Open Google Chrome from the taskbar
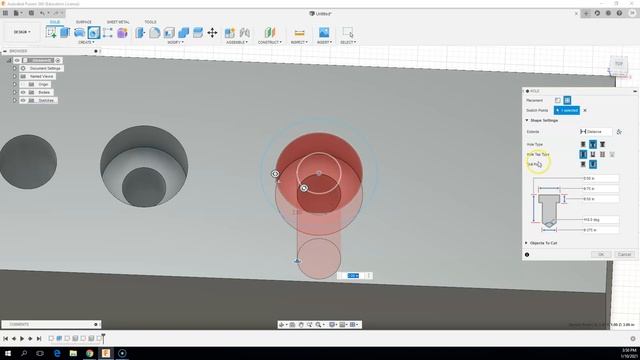640x360 pixels. click(89, 353)
